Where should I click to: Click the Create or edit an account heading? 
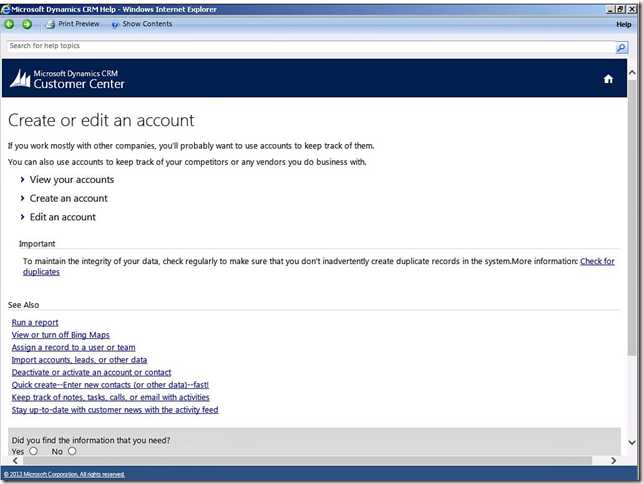[x=101, y=121]
